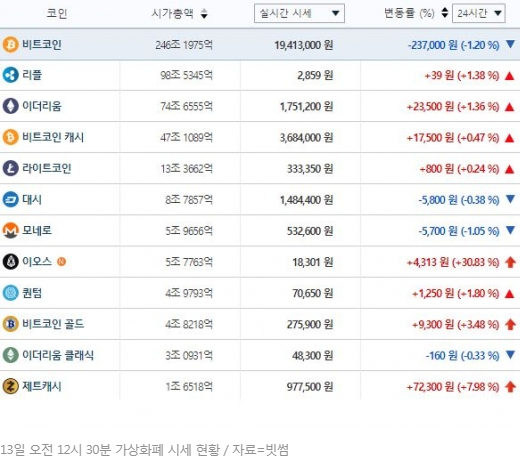
Task: Click the caption 13일 오전 12시 30분 가상화폐 시세 현황
Action: coord(110,450)
